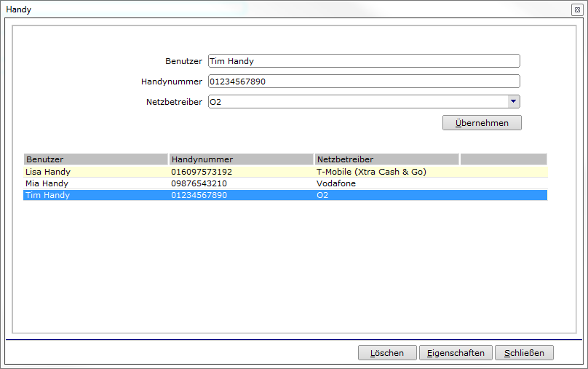Click phone number 09876543210
588x369 pixels.
point(199,183)
